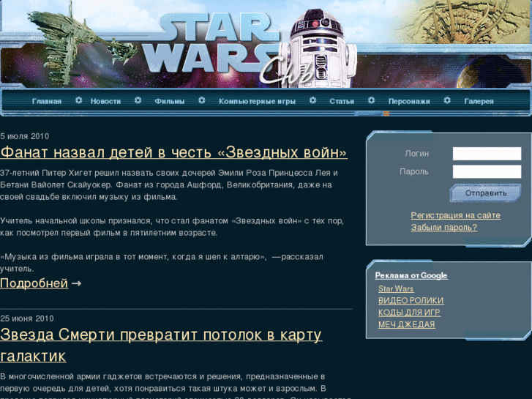Click the Пароль label
Viewport: 532px width, 399px height.
point(414,171)
